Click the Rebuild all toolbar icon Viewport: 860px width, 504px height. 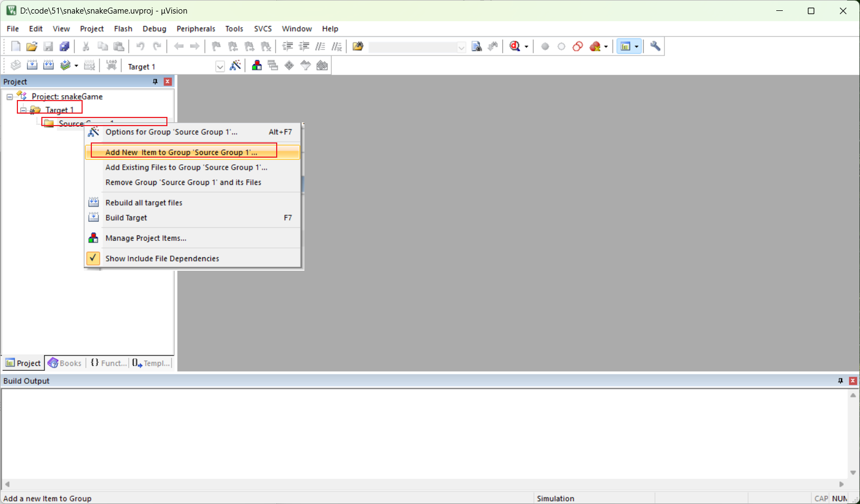48,66
